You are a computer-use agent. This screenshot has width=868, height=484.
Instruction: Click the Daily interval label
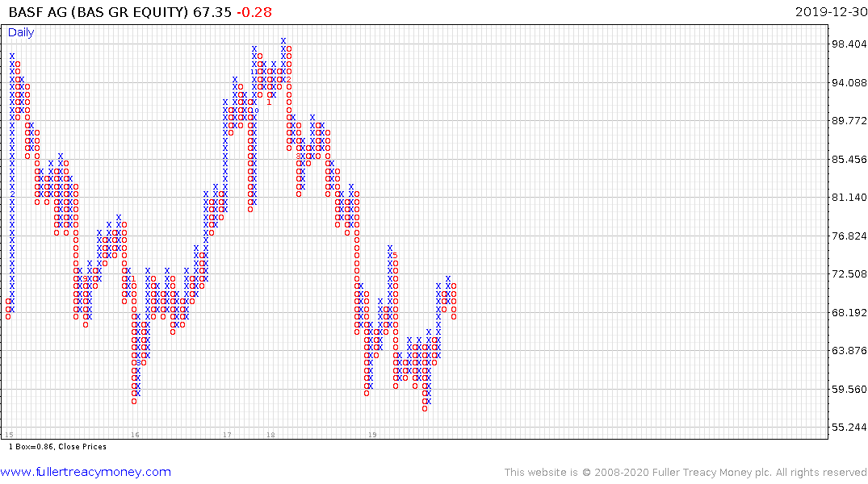(21, 32)
